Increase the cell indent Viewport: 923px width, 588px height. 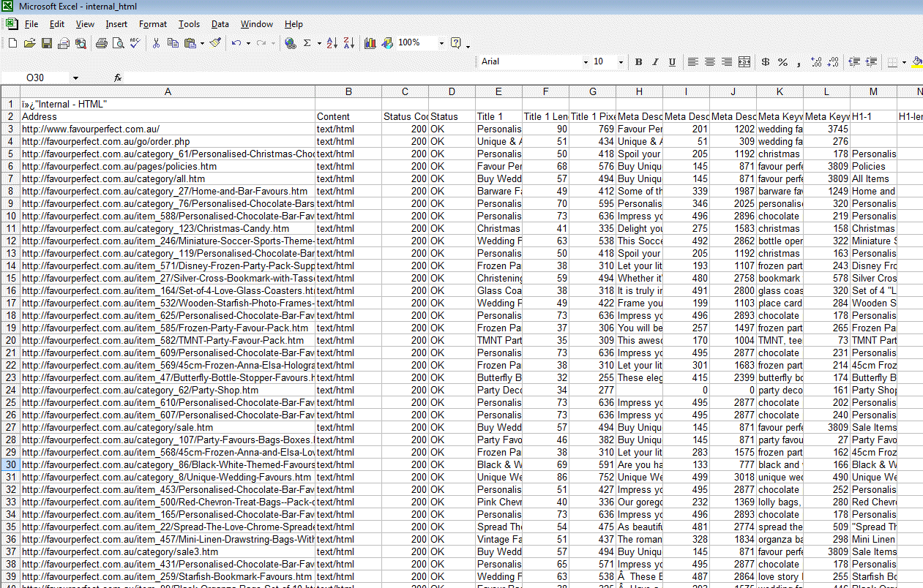(x=871, y=62)
